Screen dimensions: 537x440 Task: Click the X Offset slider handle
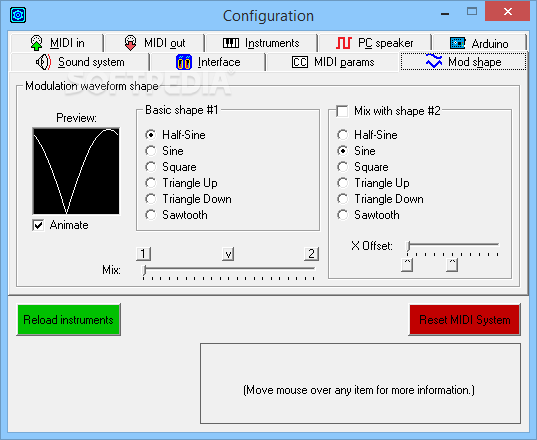pos(408,246)
